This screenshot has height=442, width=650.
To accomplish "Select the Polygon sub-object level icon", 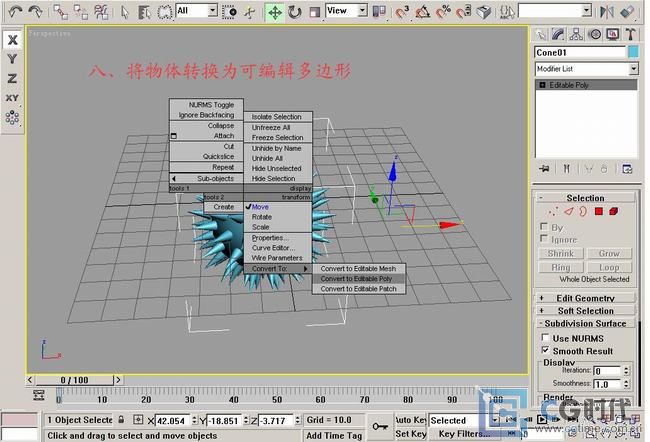I will click(599, 211).
